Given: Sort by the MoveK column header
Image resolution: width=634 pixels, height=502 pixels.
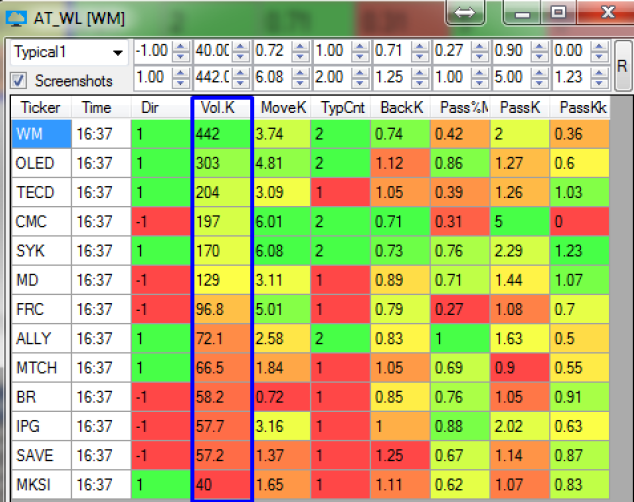Looking at the screenshot, I should (x=282, y=108).
